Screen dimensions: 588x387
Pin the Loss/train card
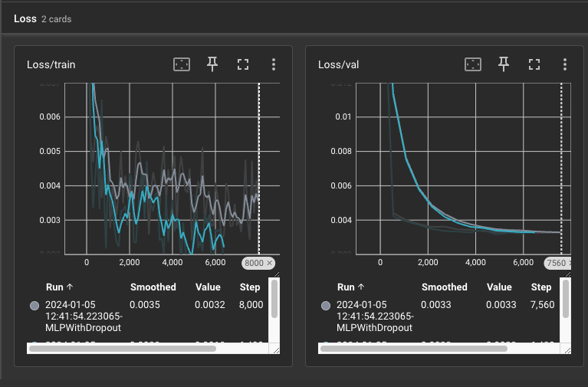[x=212, y=64]
